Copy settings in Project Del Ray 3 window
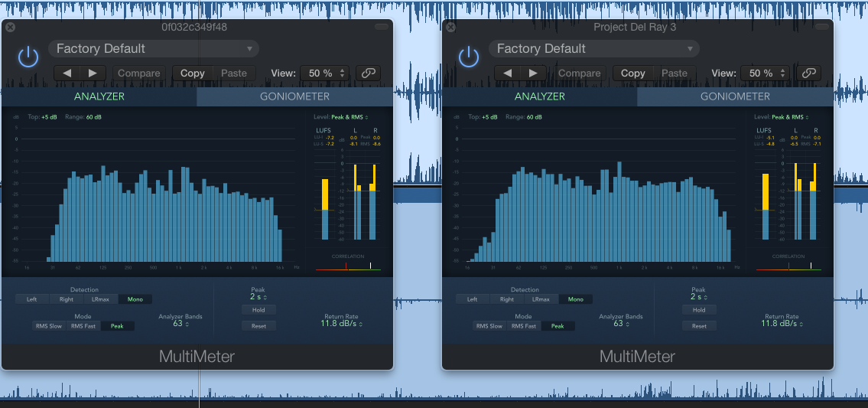 click(633, 73)
